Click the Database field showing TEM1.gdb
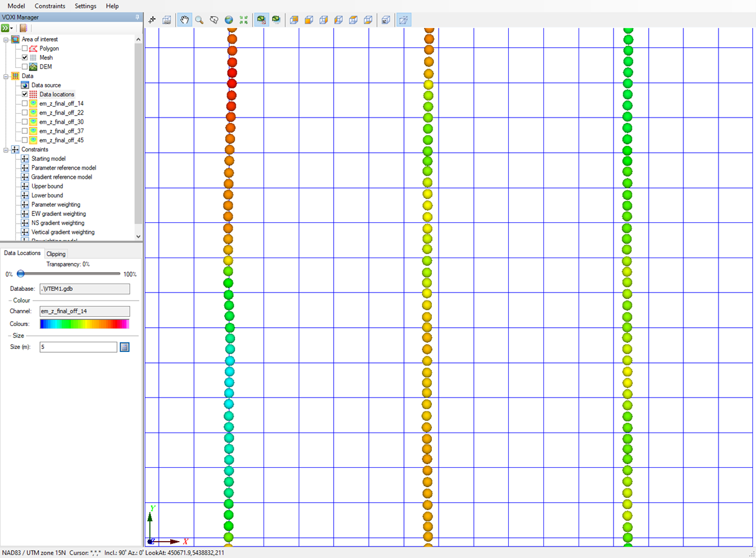 click(x=85, y=289)
